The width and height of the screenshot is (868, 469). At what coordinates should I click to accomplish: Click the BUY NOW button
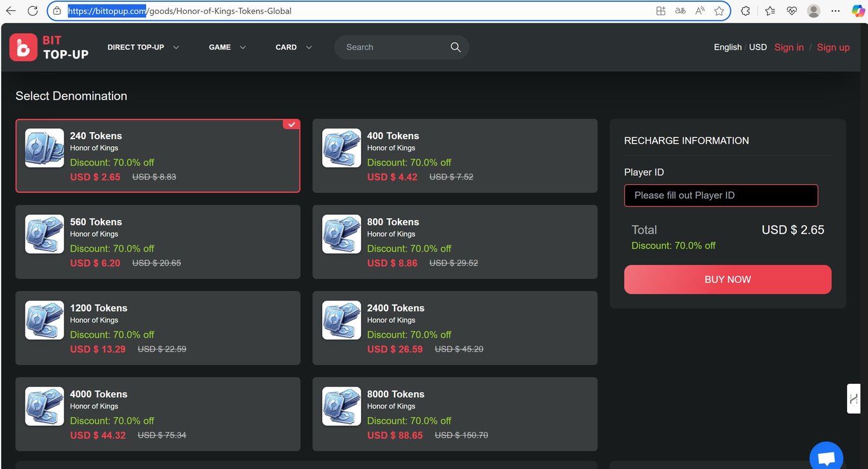728,280
